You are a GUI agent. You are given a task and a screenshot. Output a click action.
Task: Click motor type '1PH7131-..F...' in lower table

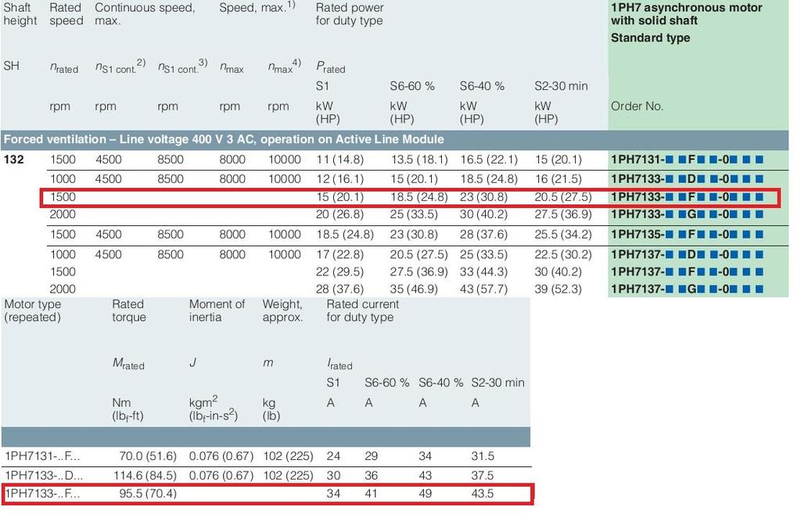click(x=42, y=456)
